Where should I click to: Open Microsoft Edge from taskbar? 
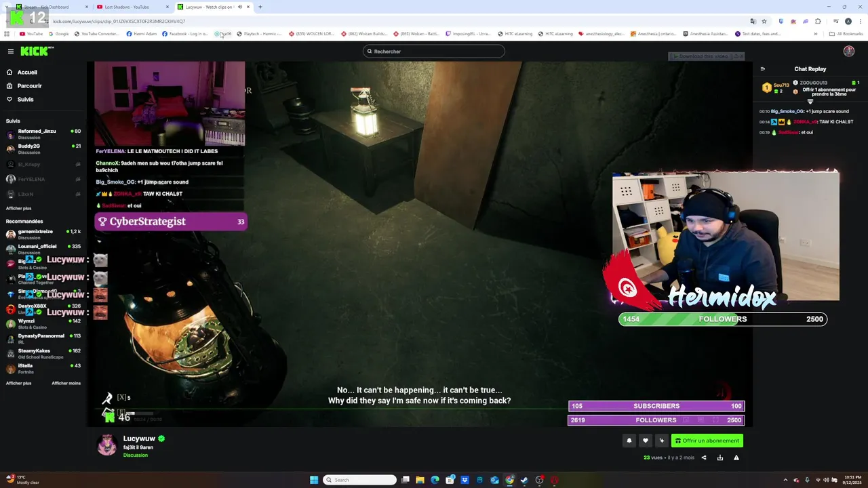(435, 480)
